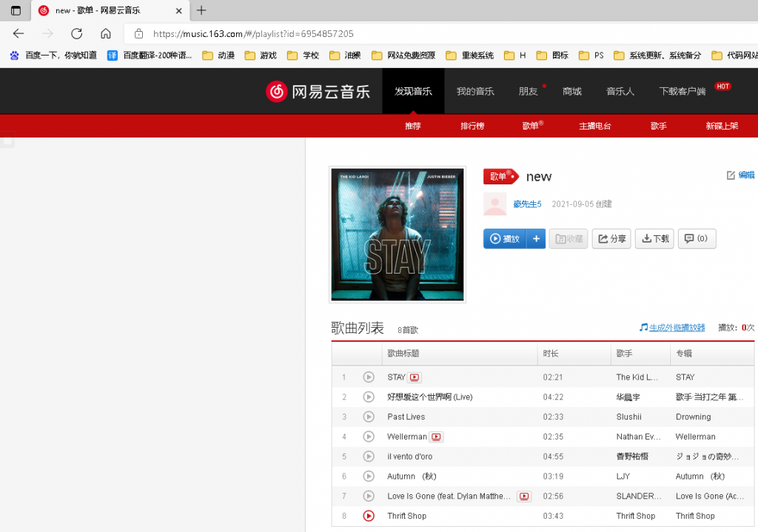Select 主播电台 in red subnav
The width and height of the screenshot is (758, 532).
point(595,126)
